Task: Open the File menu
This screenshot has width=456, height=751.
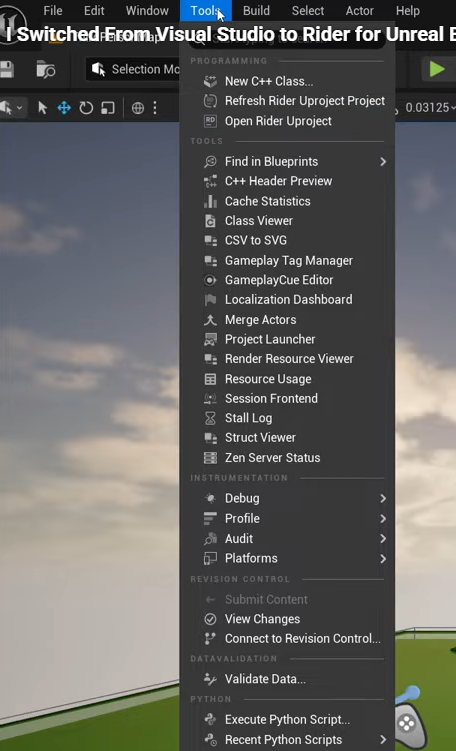Action: (x=52, y=11)
